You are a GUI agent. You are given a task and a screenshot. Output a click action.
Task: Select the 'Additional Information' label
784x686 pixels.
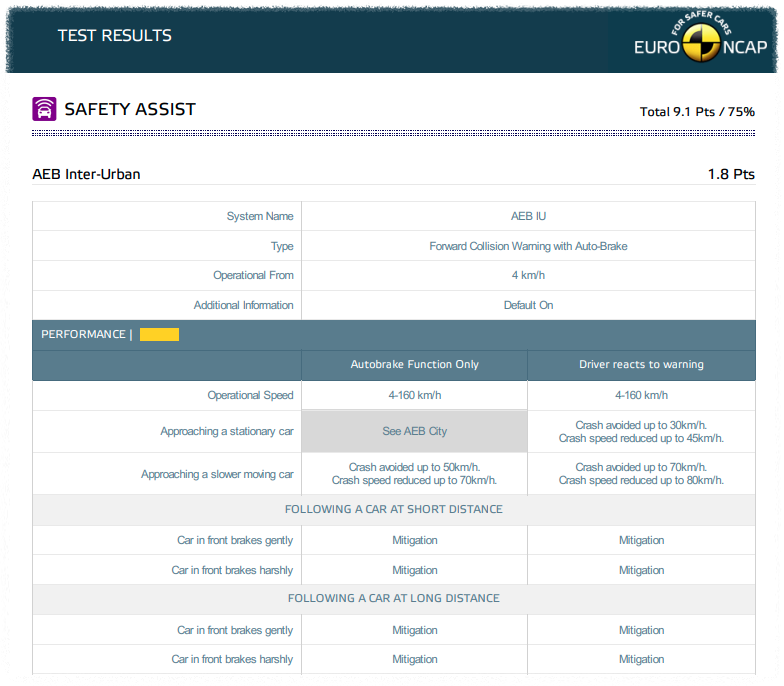(x=244, y=305)
